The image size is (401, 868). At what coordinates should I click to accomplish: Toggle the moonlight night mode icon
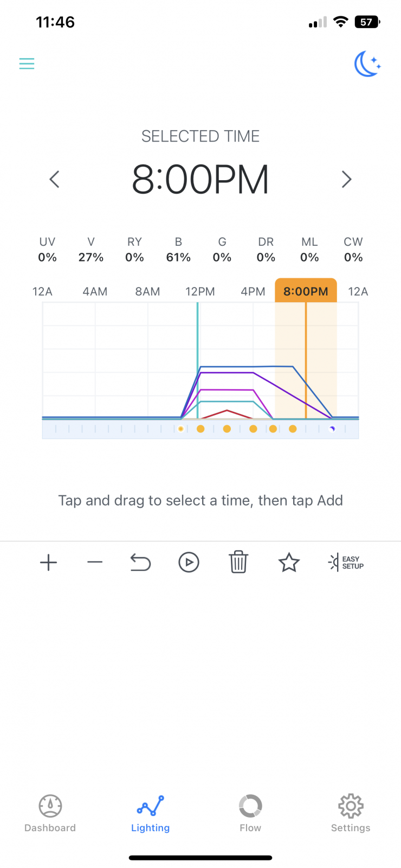coord(367,64)
